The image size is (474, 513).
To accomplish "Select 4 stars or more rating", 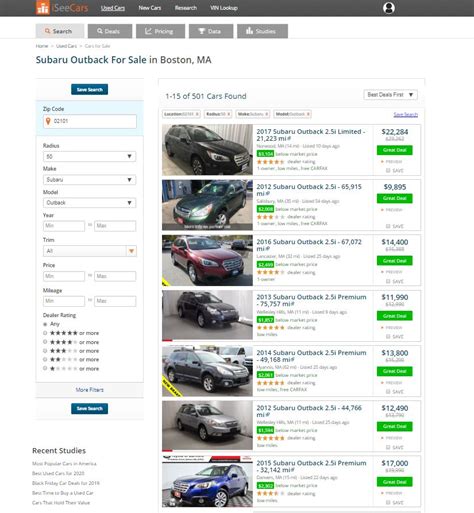I will click(45, 342).
